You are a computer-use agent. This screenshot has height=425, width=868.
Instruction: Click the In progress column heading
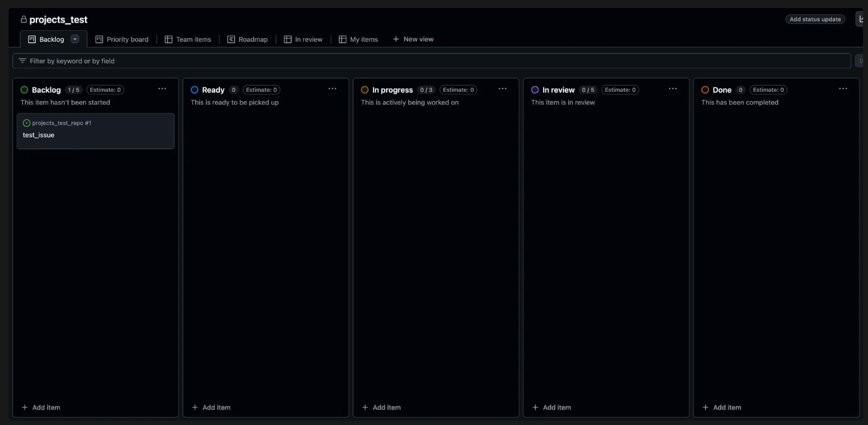pos(393,90)
